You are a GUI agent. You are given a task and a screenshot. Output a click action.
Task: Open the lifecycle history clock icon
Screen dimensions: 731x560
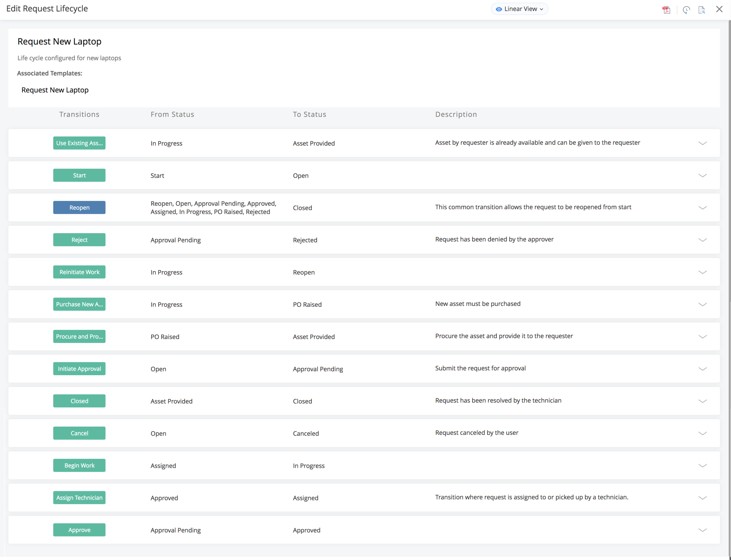pos(686,9)
